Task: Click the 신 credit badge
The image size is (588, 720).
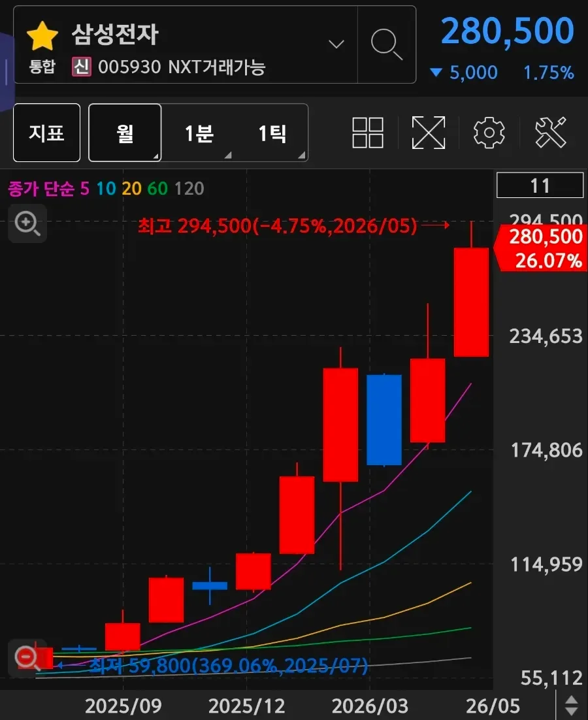Action: (81, 67)
